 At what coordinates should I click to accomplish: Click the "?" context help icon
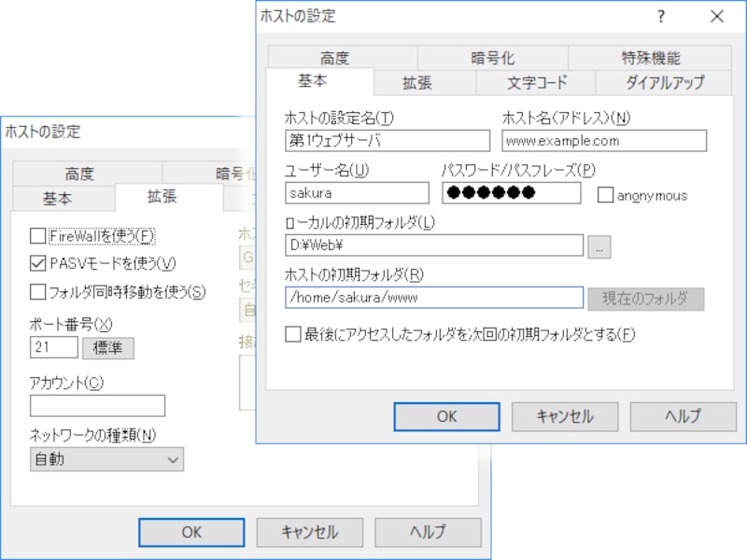(x=660, y=16)
